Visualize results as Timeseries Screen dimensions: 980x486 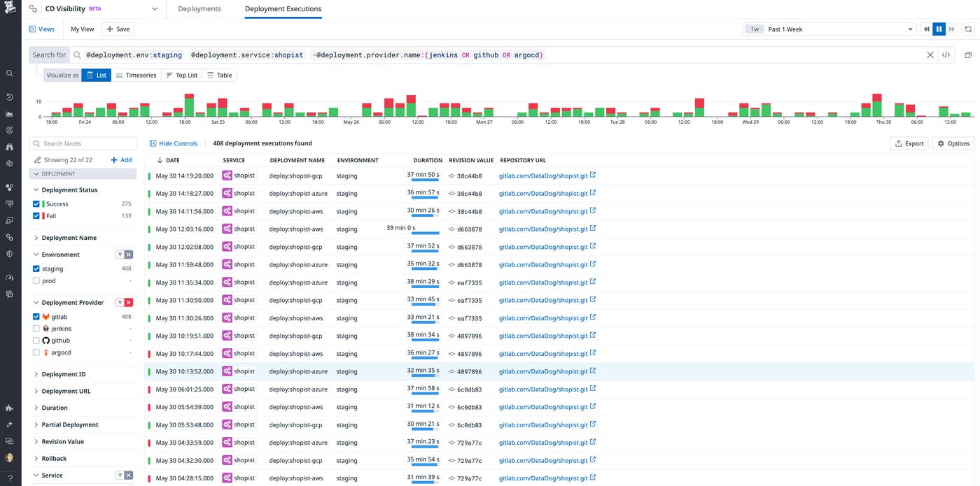[x=136, y=75]
